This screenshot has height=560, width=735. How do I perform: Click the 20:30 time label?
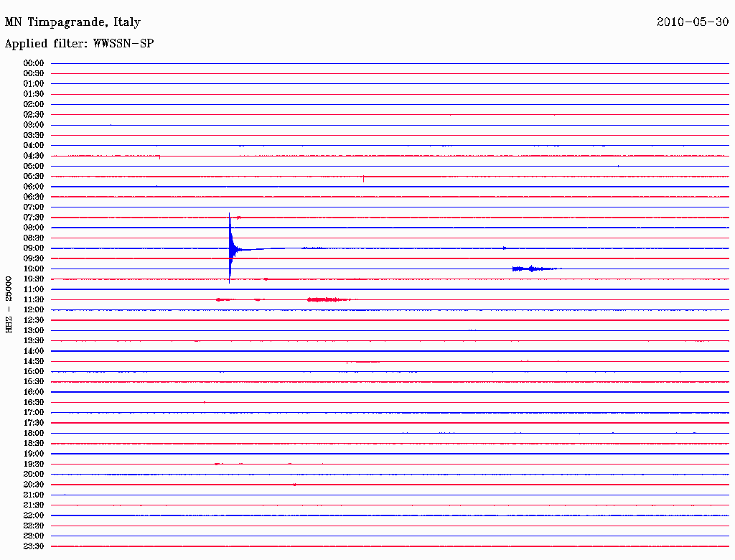click(34, 485)
